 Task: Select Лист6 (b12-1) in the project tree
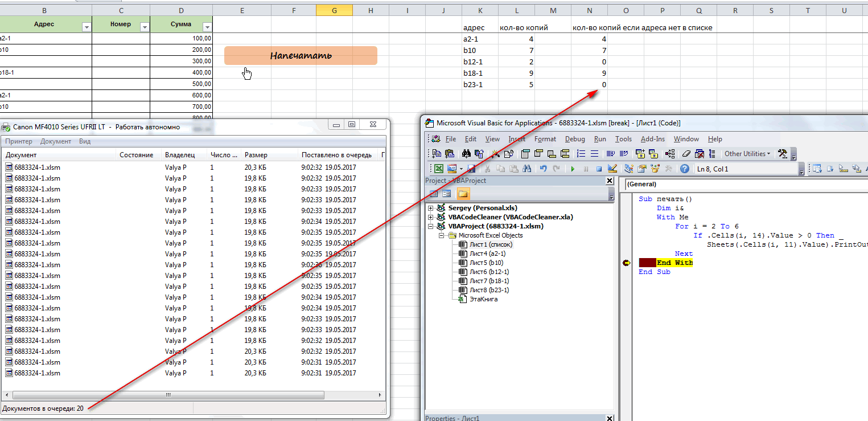tap(489, 272)
